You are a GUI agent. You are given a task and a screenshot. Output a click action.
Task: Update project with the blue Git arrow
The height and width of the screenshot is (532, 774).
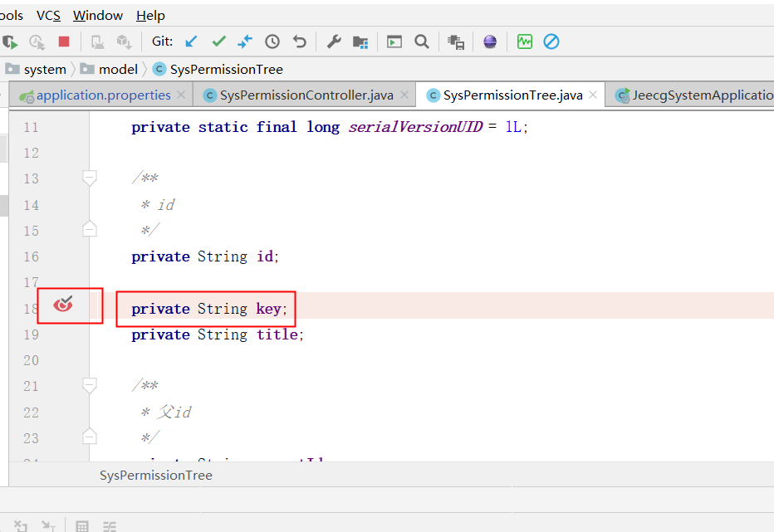[191, 41]
